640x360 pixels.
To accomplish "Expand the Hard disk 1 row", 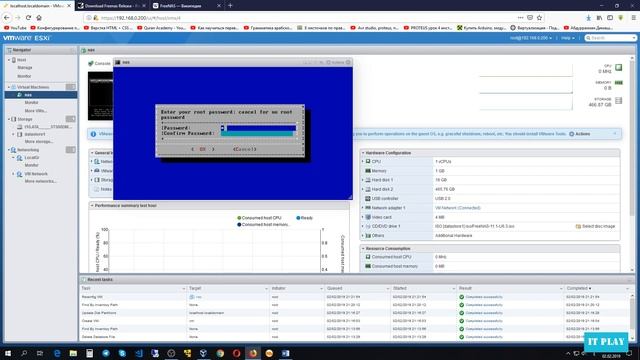I will coord(362,180).
